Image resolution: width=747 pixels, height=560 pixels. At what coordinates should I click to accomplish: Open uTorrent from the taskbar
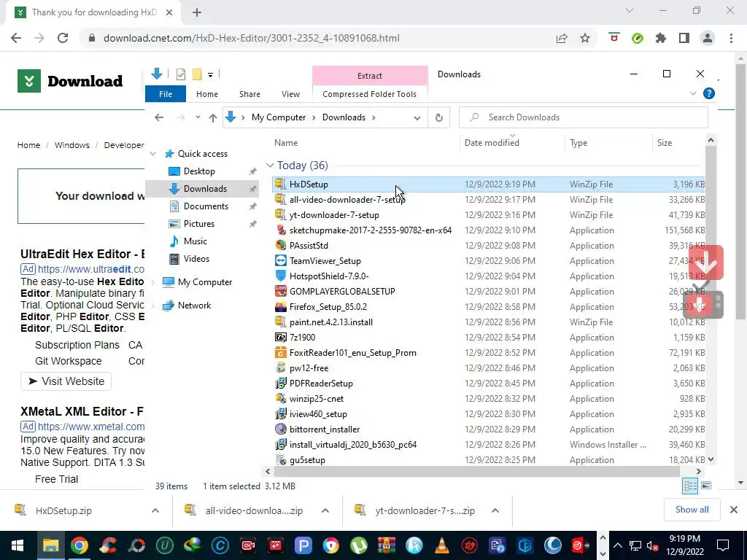pyautogui.click(x=359, y=545)
